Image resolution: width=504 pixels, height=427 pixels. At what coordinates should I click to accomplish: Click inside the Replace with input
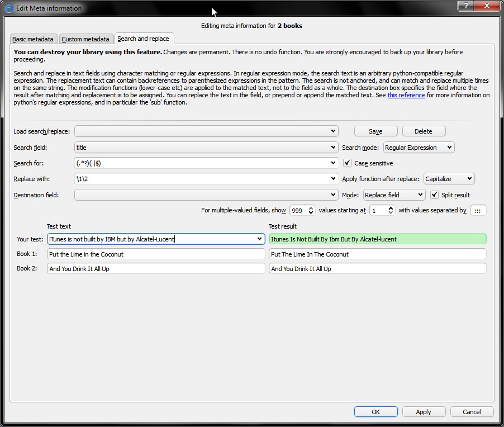(201, 179)
